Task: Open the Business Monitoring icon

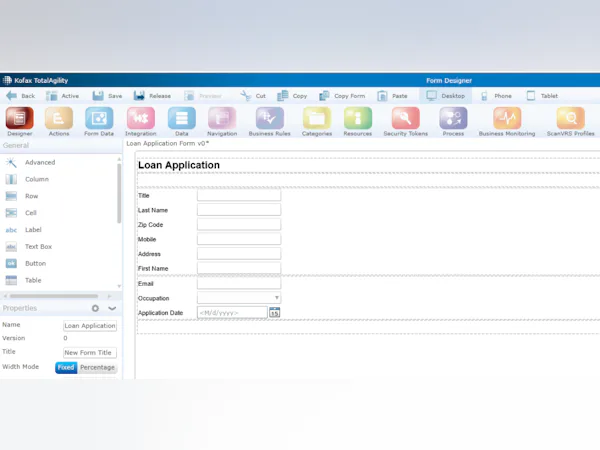Action: click(x=507, y=118)
